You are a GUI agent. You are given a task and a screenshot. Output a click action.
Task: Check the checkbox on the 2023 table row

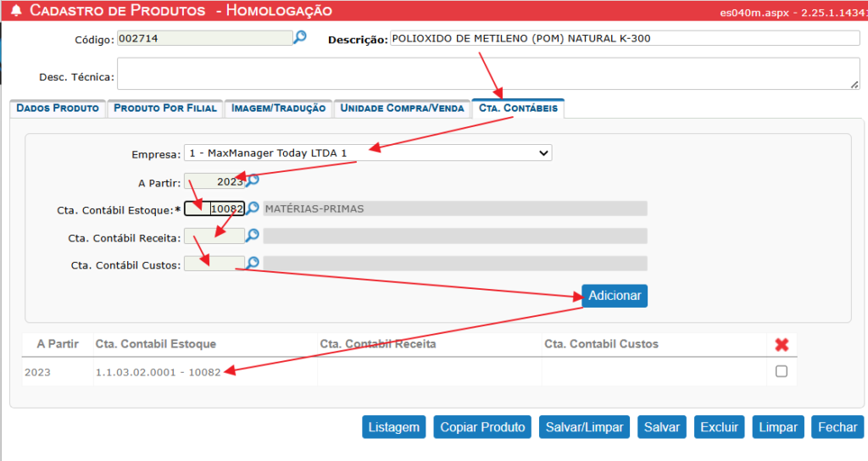(x=782, y=371)
